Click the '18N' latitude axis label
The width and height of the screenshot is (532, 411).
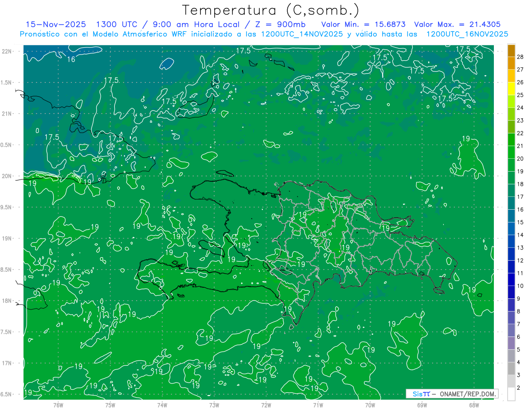pyautogui.click(x=7, y=301)
